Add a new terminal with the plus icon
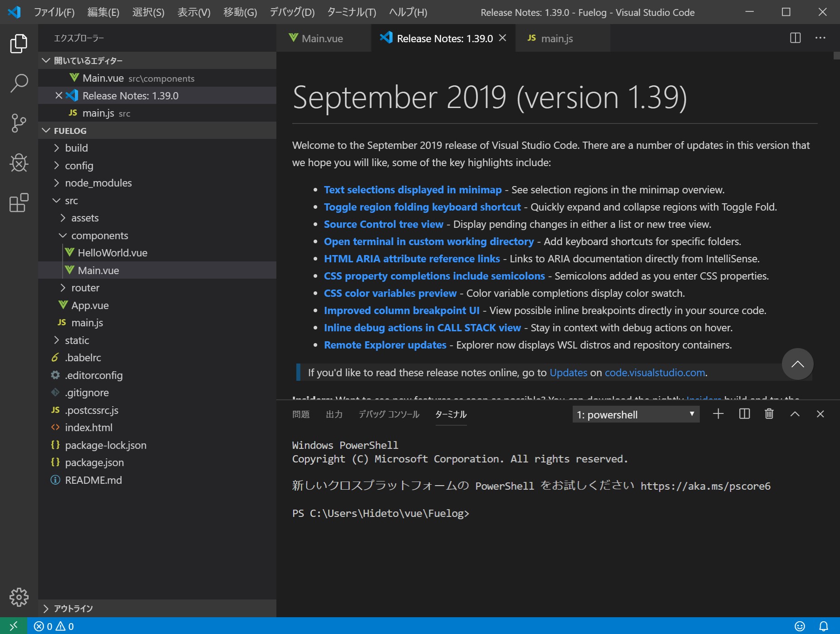 717,414
